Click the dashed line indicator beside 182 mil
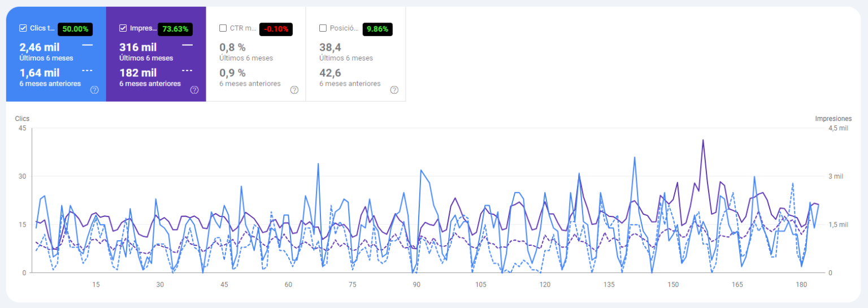The height and width of the screenshot is (308, 868). point(187,71)
